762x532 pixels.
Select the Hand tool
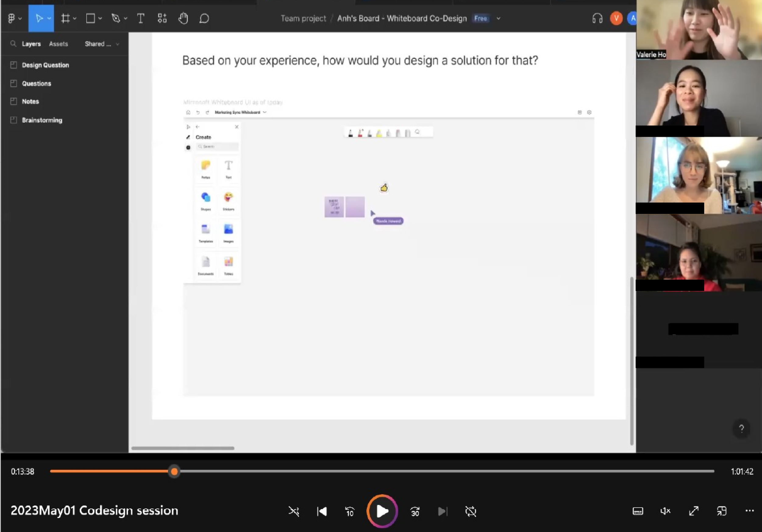[183, 18]
